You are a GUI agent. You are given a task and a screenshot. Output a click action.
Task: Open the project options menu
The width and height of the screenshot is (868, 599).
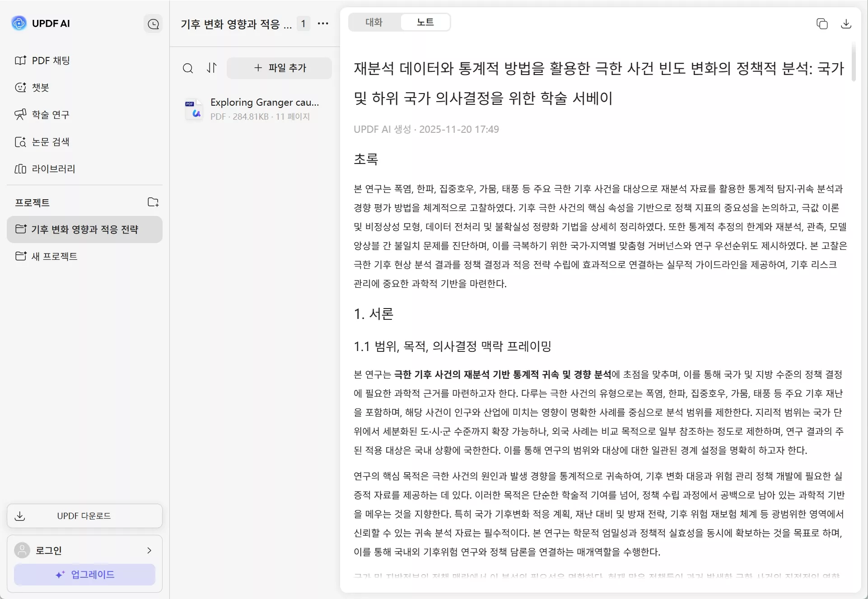click(x=323, y=23)
